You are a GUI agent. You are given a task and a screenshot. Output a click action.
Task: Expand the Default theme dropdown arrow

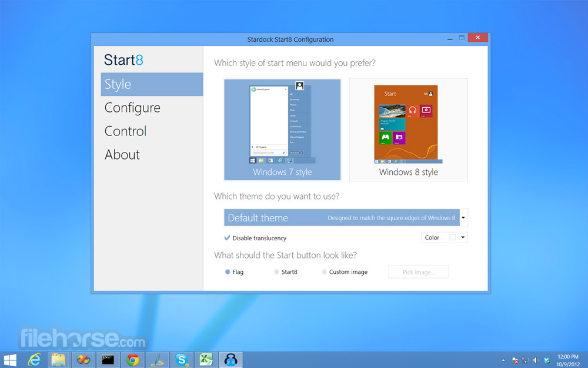463,218
